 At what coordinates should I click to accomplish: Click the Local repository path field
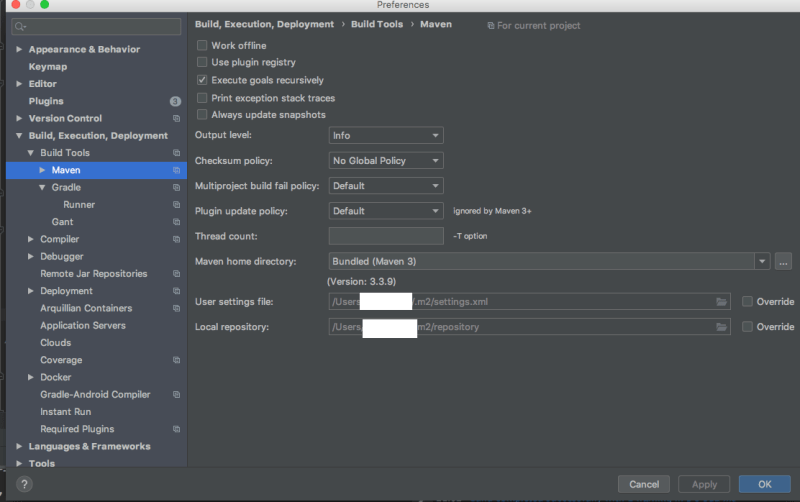[530, 327]
